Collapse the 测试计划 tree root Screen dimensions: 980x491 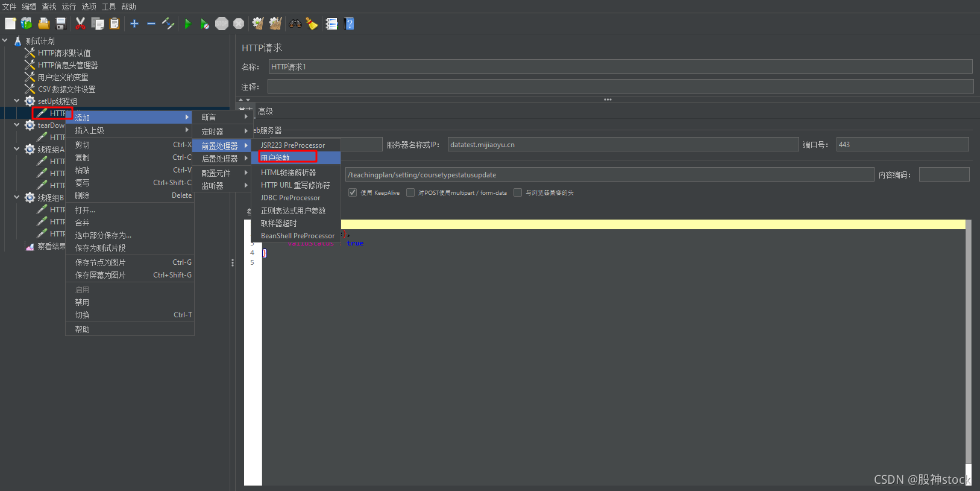(x=5, y=40)
